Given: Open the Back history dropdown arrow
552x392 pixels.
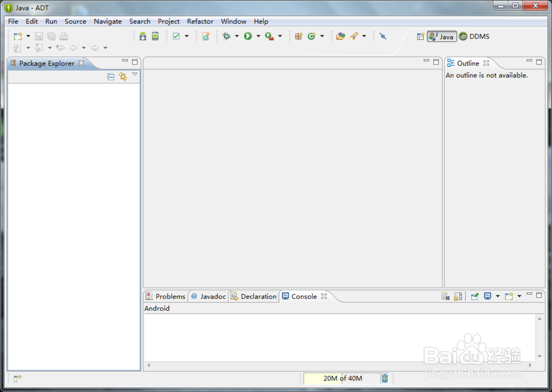Looking at the screenshot, I should point(83,48).
